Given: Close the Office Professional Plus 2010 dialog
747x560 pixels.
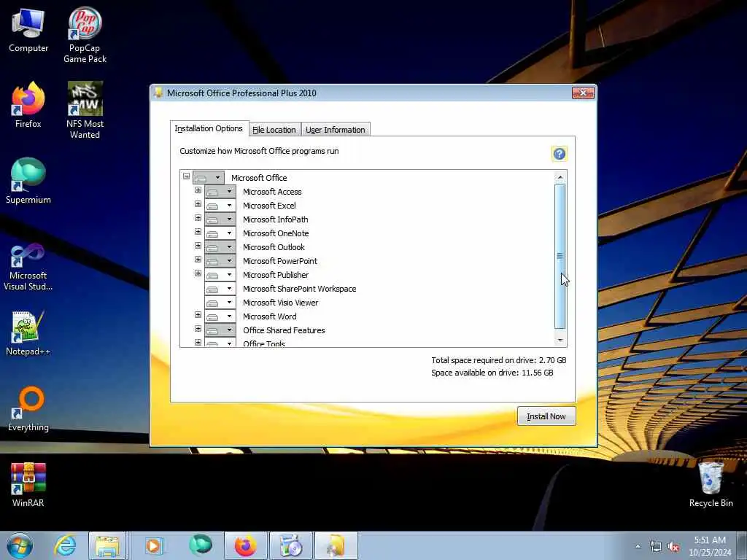Looking at the screenshot, I should (583, 93).
